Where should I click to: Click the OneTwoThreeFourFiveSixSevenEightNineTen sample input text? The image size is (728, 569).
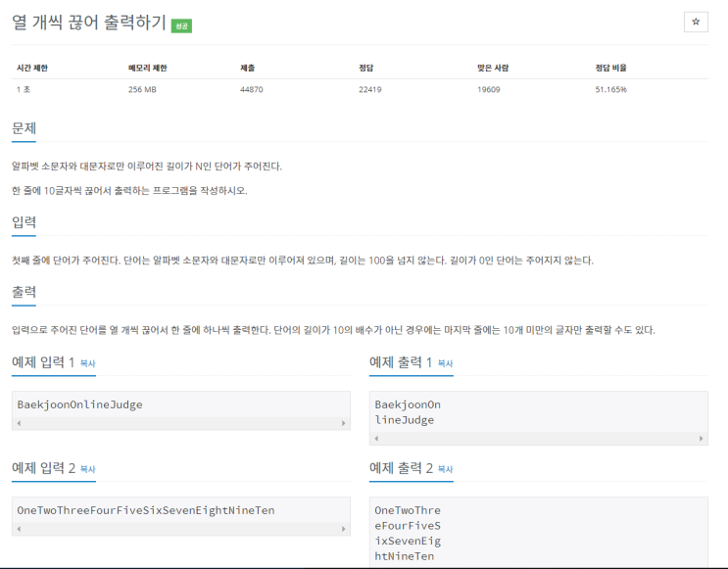pyautogui.click(x=146, y=510)
